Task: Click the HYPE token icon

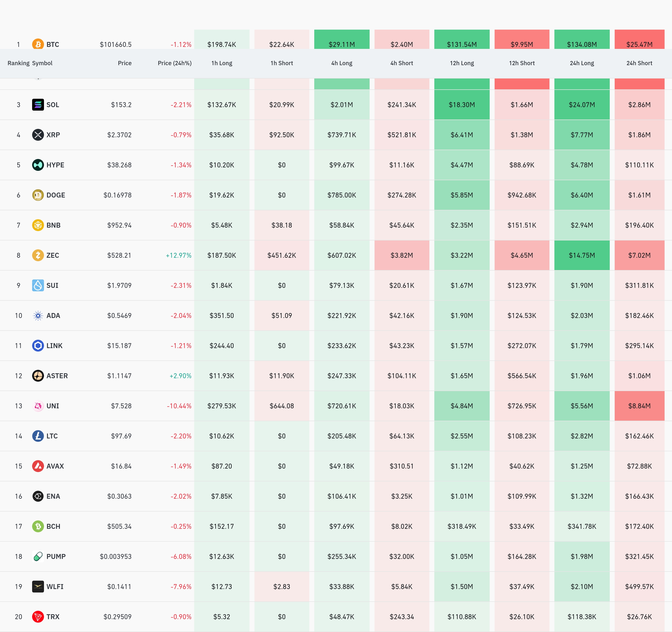Action: click(38, 165)
